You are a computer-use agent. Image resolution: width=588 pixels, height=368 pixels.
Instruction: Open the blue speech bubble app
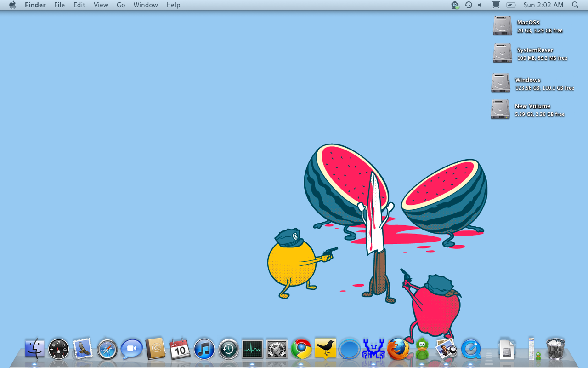(350, 350)
